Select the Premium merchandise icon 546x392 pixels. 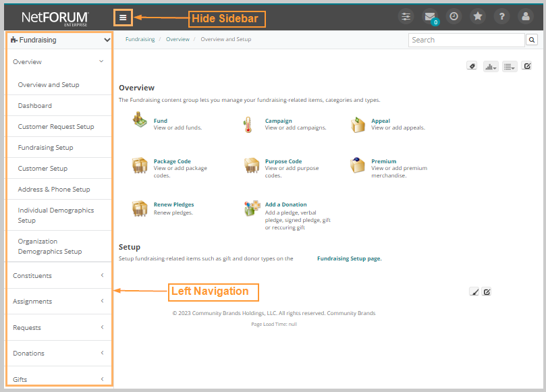[358, 165]
